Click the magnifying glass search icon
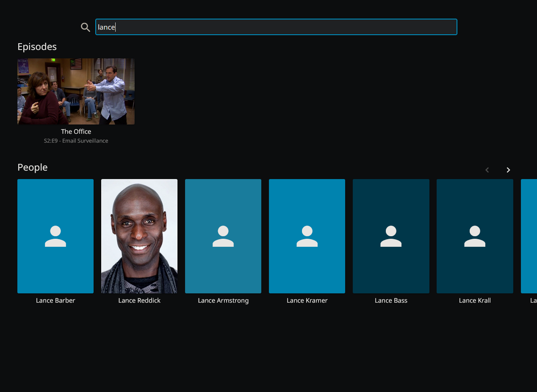The height and width of the screenshot is (392, 537). click(x=86, y=28)
